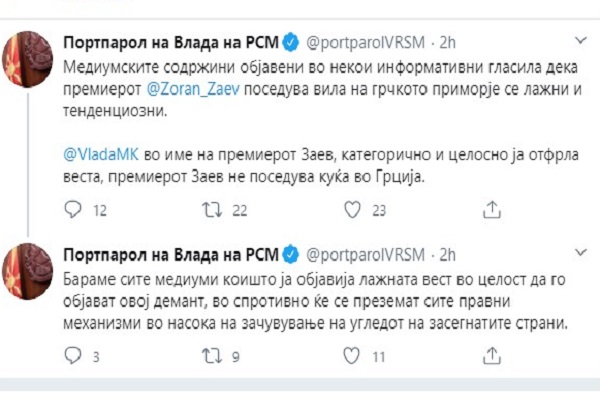Open the first tweet's author name Портпарол на Влада на РСМ
This screenshot has width=600, height=400.
tap(171, 42)
